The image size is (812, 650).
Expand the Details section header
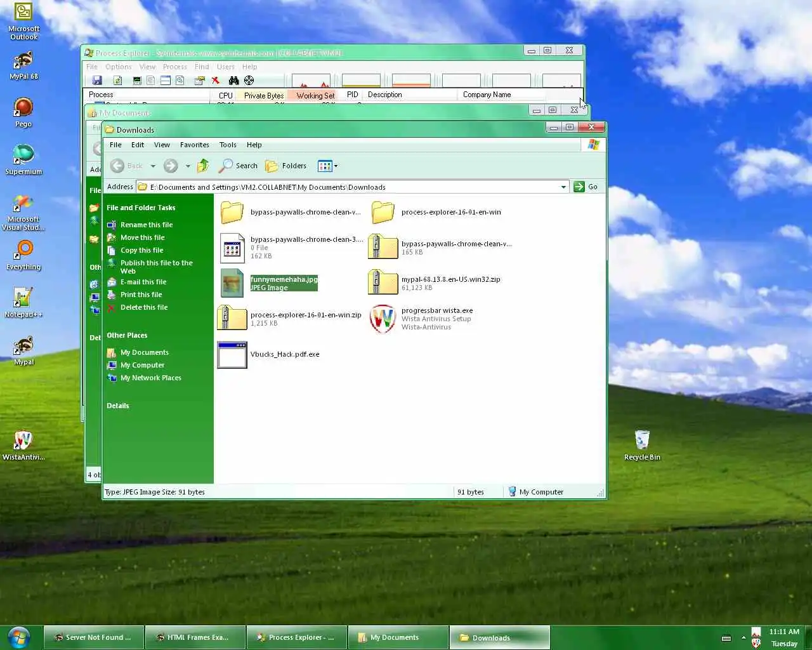[x=118, y=406]
